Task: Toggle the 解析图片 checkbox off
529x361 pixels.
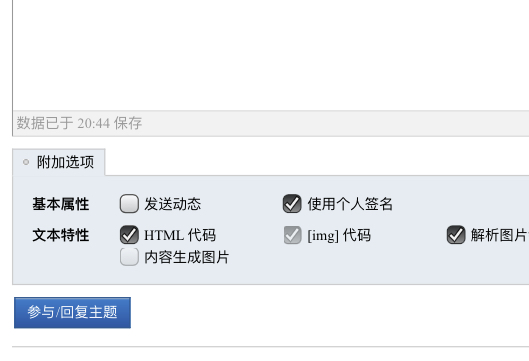Action: tap(456, 234)
